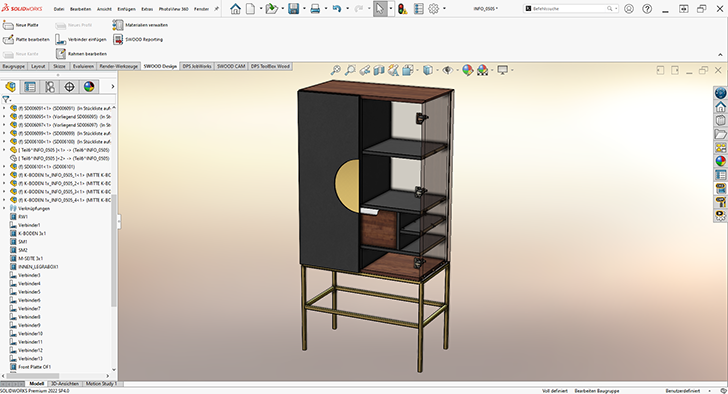The image size is (728, 394).
Task: Select the Front Platte OF1 tree item
Action: click(34, 367)
